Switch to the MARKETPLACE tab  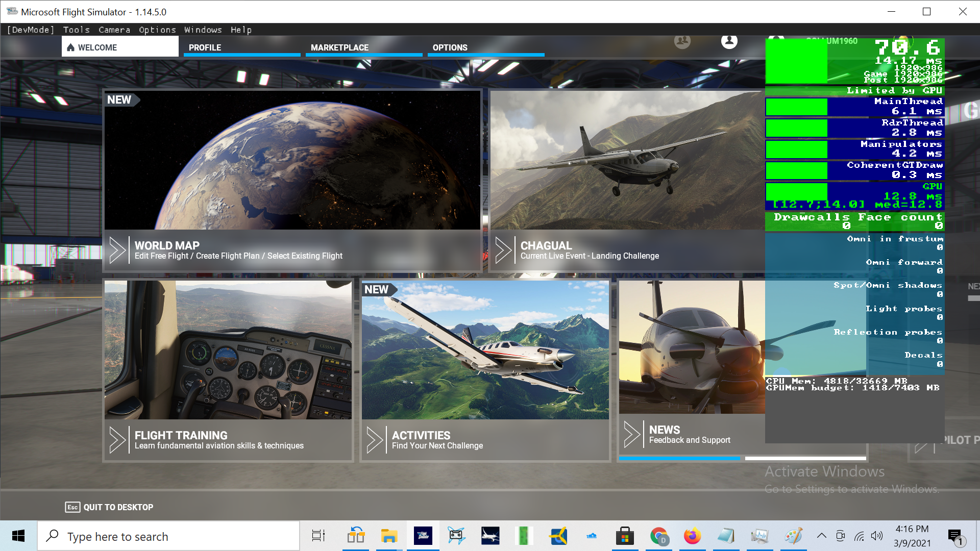(x=364, y=47)
